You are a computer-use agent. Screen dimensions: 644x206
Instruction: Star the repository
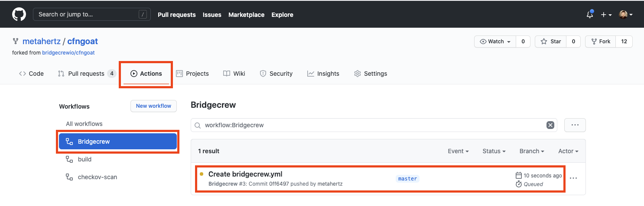(x=550, y=42)
